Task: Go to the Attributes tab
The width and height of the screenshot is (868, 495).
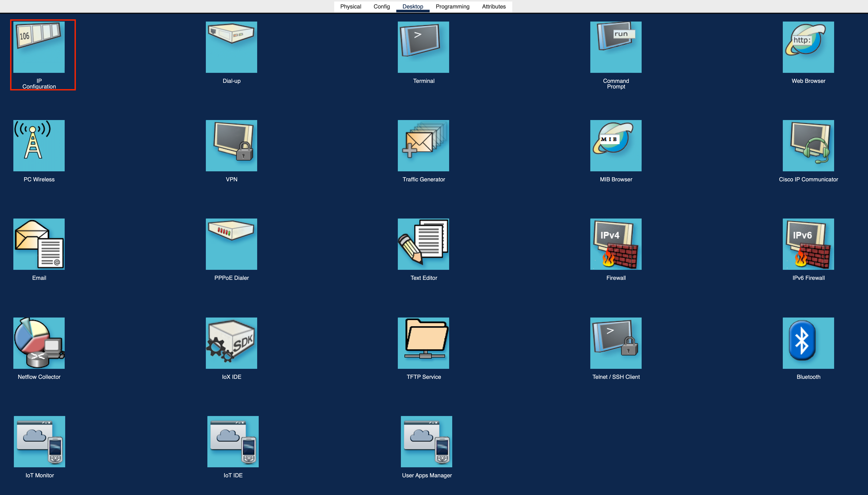Action: coord(494,6)
